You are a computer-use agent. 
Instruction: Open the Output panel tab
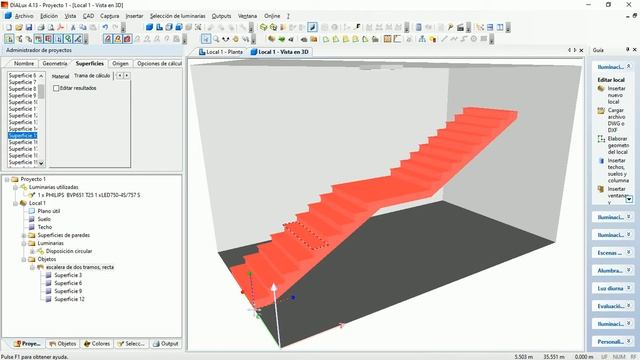click(166, 344)
